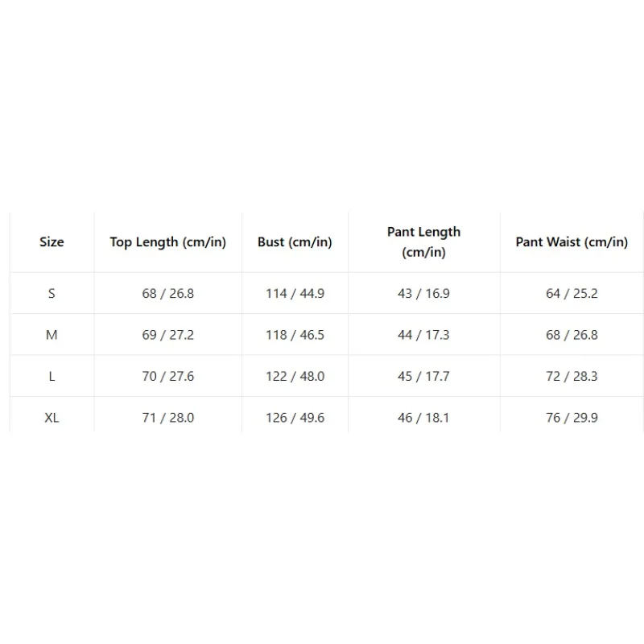Screen dimensions: 644x644
Task: Click the 64 / 25.2 pant waist cell
Action: point(572,293)
